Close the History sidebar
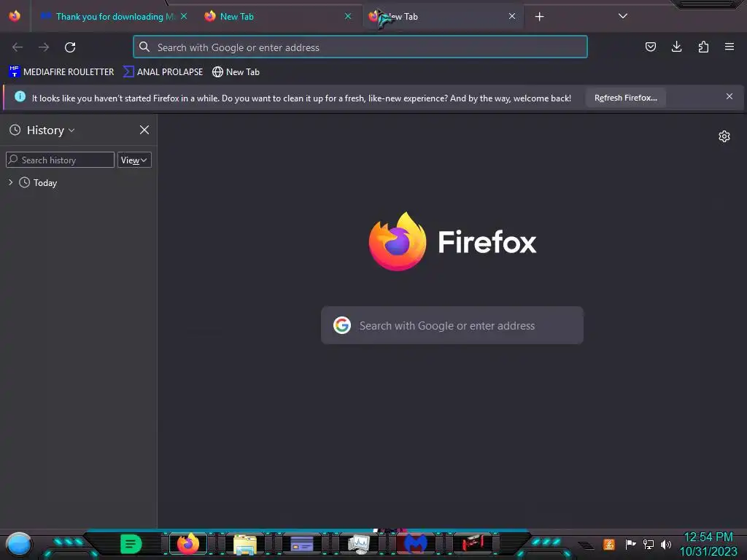The image size is (747, 560). pos(144,130)
